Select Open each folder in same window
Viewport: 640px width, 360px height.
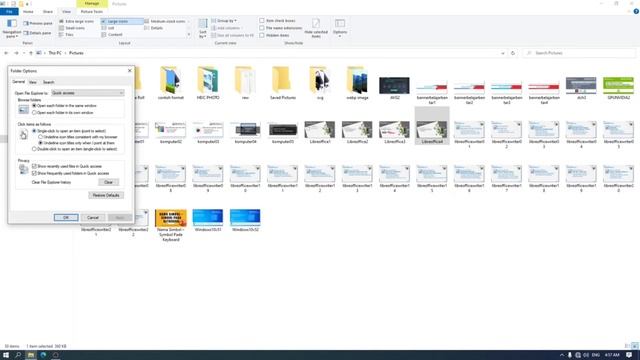[64, 106]
